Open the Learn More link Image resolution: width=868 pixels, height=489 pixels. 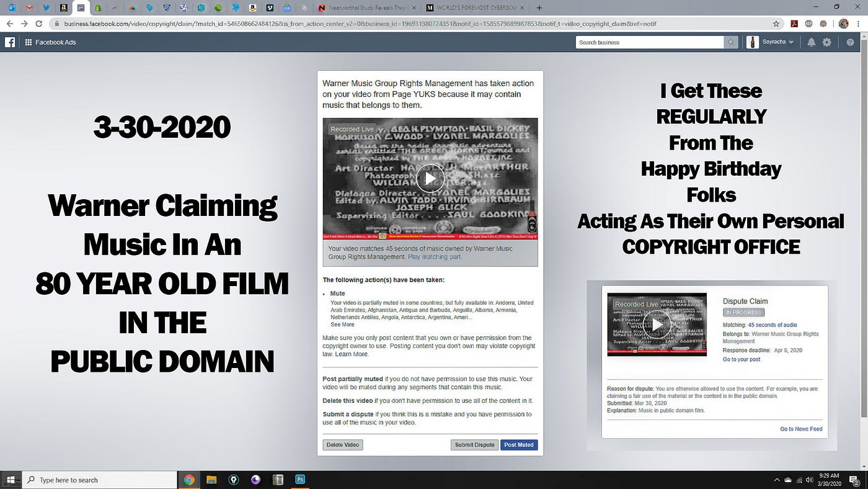tap(352, 354)
